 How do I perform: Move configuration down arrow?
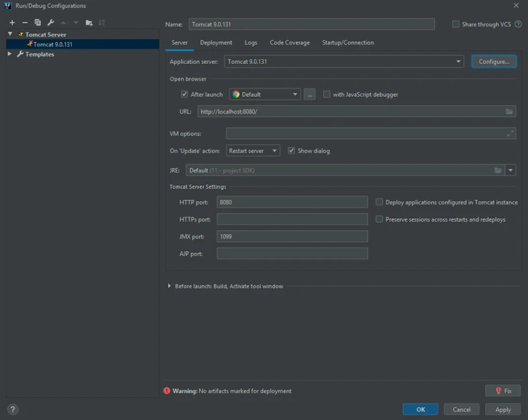point(76,22)
